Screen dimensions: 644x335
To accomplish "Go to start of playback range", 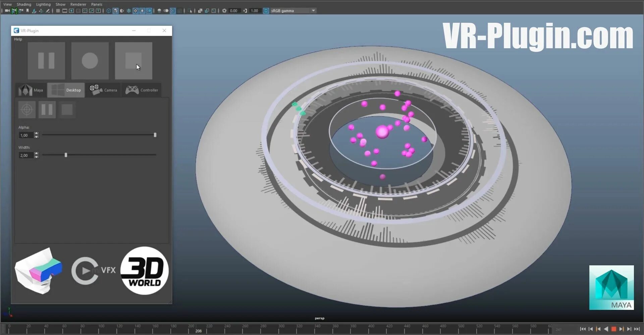I will 583,329.
